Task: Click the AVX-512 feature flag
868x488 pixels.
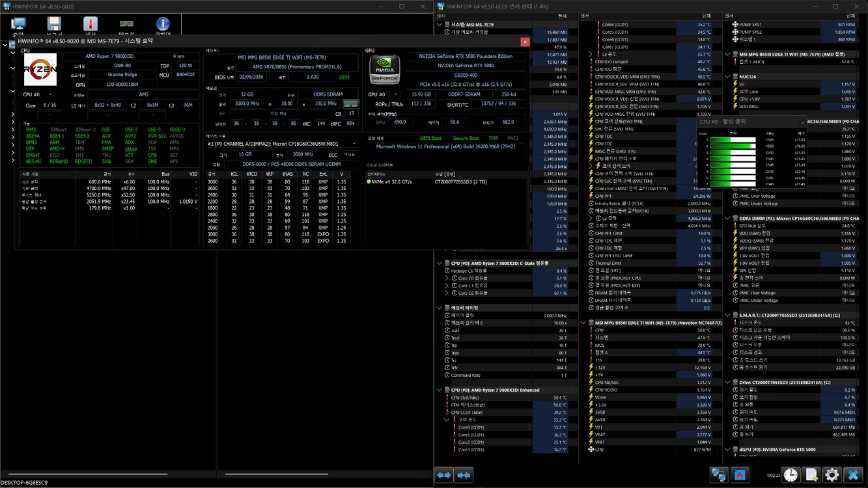Action: click(157, 136)
